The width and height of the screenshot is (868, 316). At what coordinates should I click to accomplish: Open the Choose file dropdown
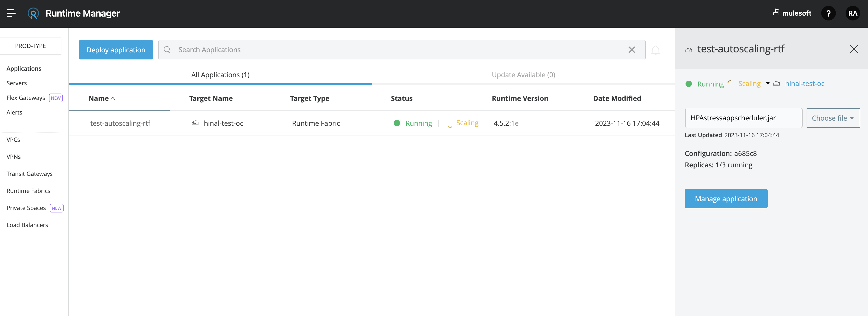833,118
